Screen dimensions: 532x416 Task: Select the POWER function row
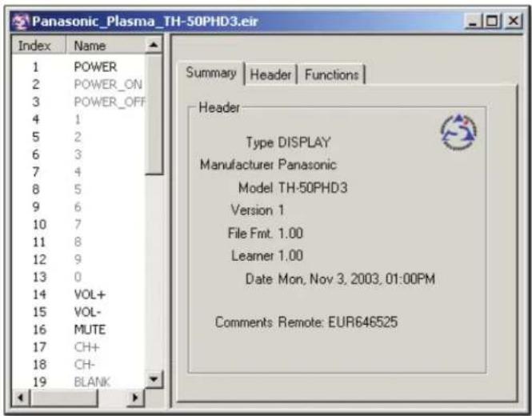[x=78, y=67]
